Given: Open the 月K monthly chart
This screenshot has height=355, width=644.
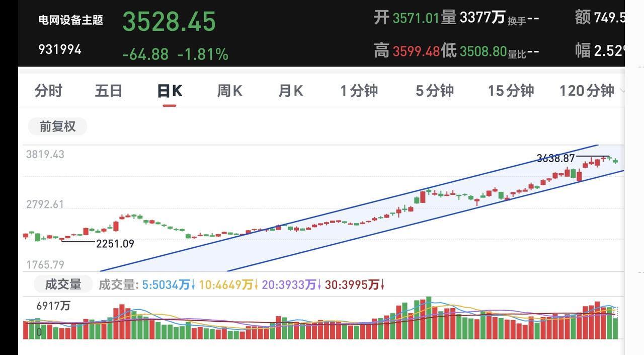Looking at the screenshot, I should pos(291,91).
